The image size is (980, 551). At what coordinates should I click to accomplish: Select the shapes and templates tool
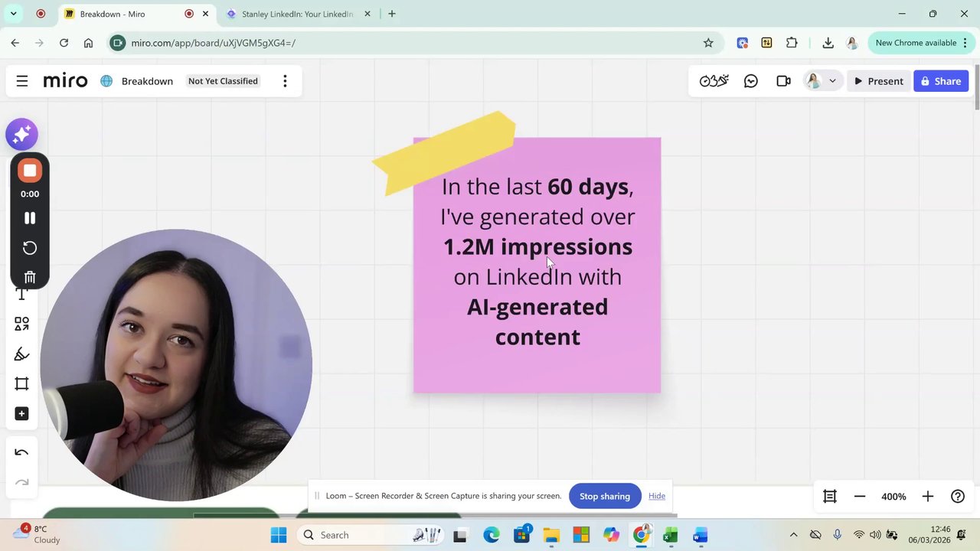pos(21,324)
